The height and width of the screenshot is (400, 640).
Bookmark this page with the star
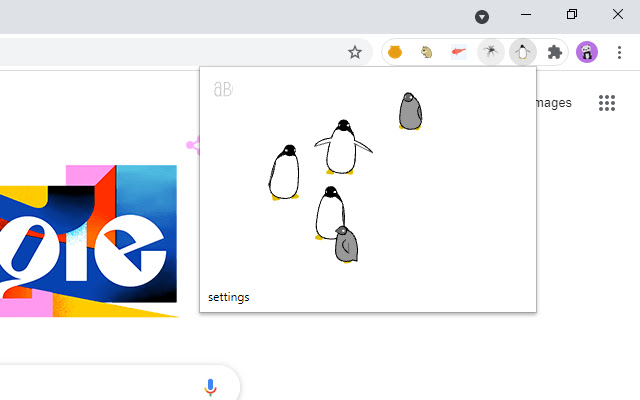[354, 52]
